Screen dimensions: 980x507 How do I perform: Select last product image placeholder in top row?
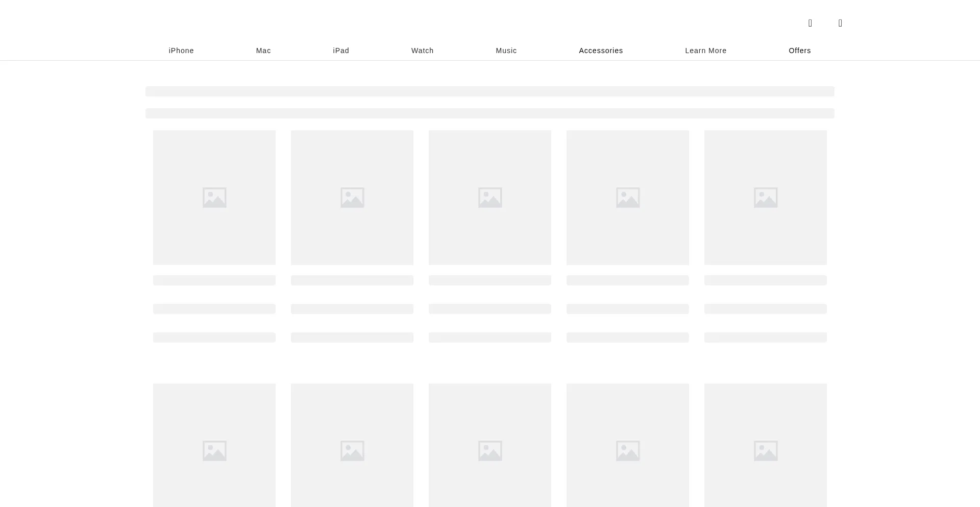tap(766, 198)
